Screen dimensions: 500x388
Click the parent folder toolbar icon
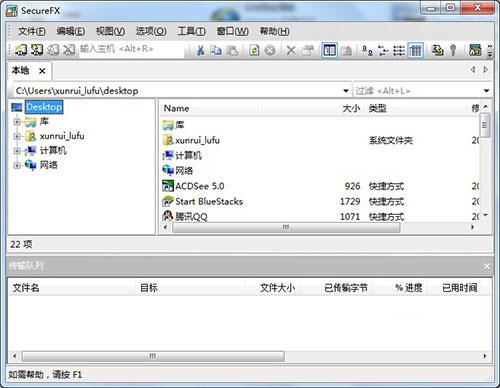(x=347, y=51)
